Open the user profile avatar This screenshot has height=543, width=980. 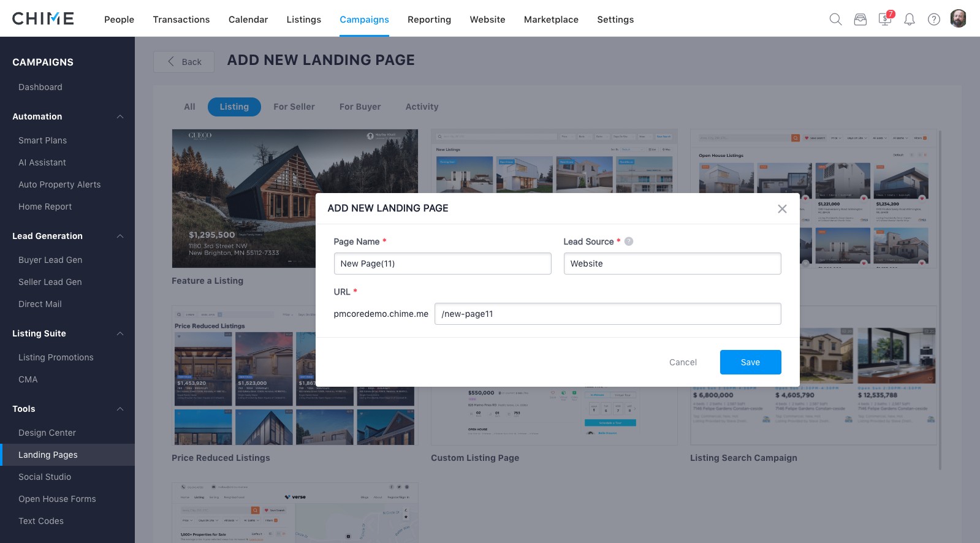(959, 18)
